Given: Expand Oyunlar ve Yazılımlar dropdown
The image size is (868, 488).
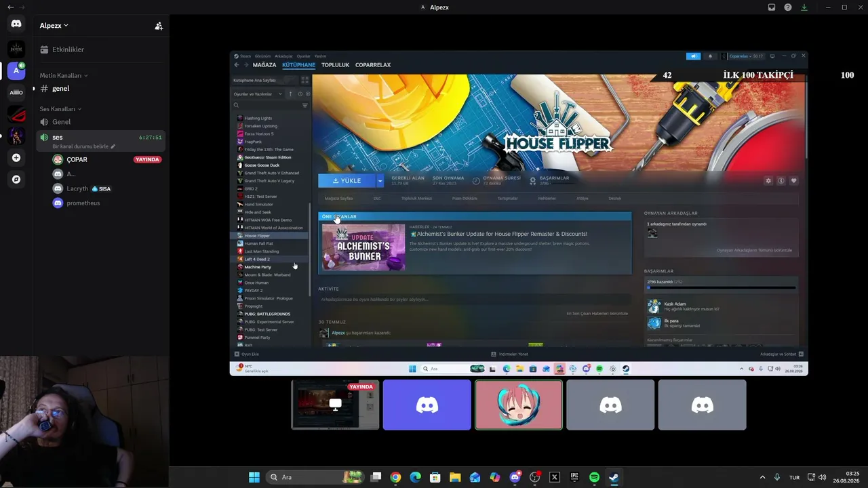Looking at the screenshot, I should tap(258, 94).
